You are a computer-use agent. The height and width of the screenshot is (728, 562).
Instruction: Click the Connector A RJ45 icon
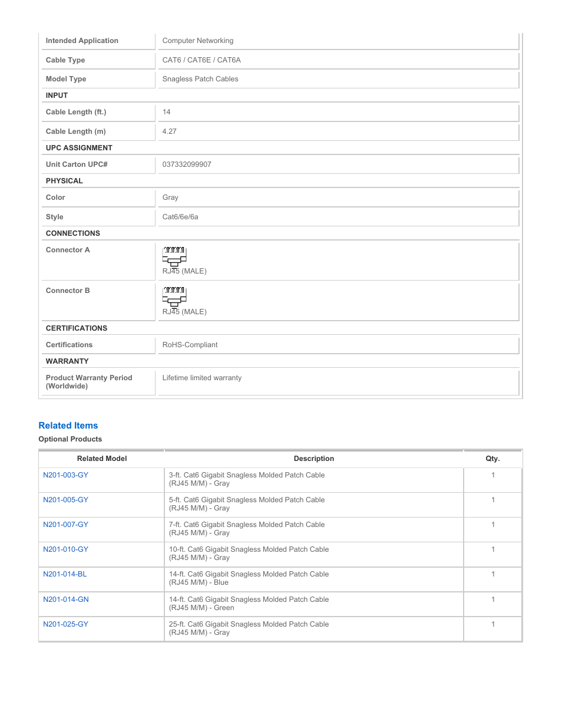tap(174, 256)
